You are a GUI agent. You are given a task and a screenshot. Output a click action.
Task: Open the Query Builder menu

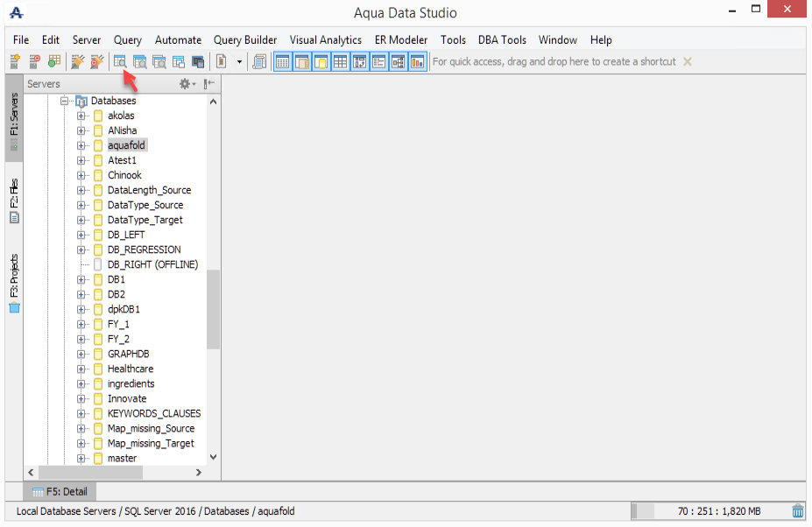click(x=245, y=40)
